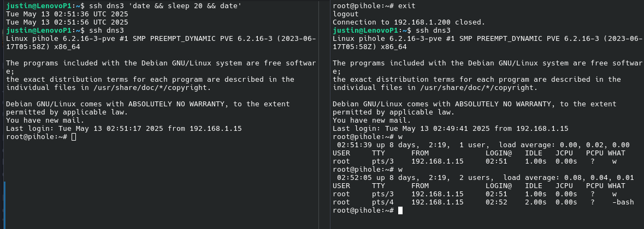Screen dimensions: 644x229
Task: Click the 'exit' command in right pane
Action: (407, 6)
